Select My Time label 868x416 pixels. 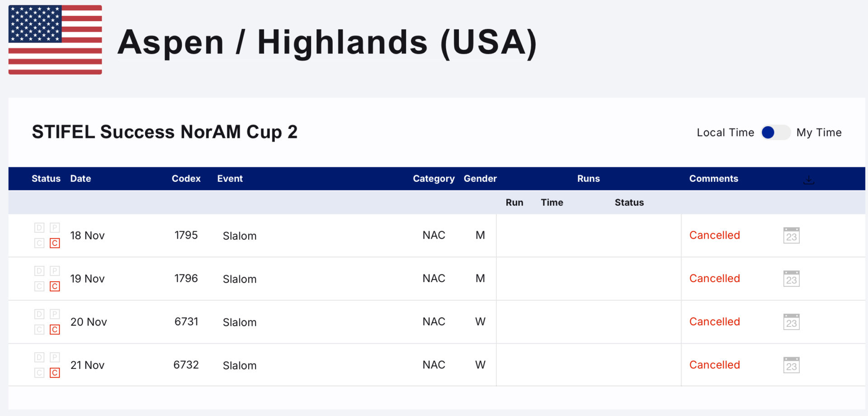click(819, 132)
